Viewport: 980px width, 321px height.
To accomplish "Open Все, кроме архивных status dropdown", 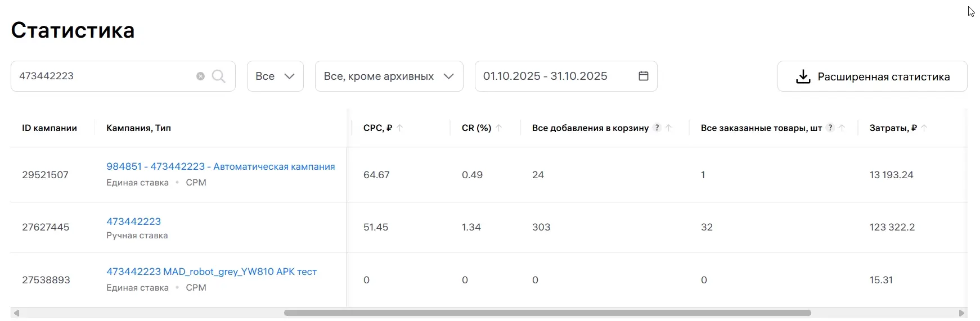I will coord(389,76).
